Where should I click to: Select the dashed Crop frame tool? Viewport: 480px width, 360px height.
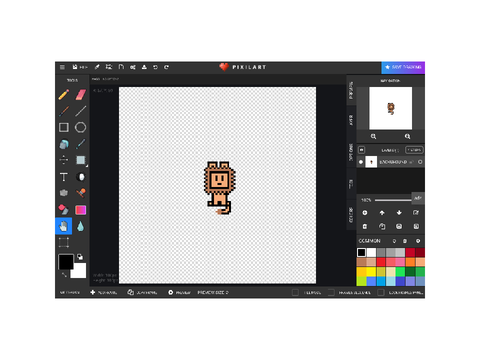64,243
